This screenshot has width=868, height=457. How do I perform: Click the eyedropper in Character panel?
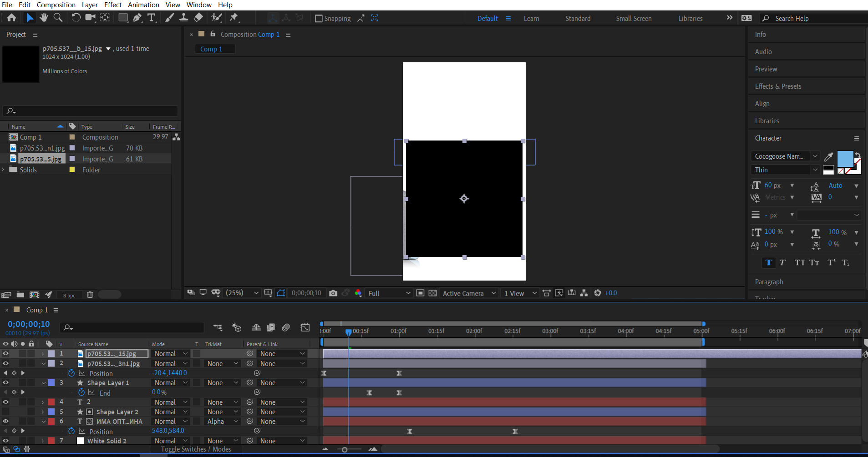828,157
